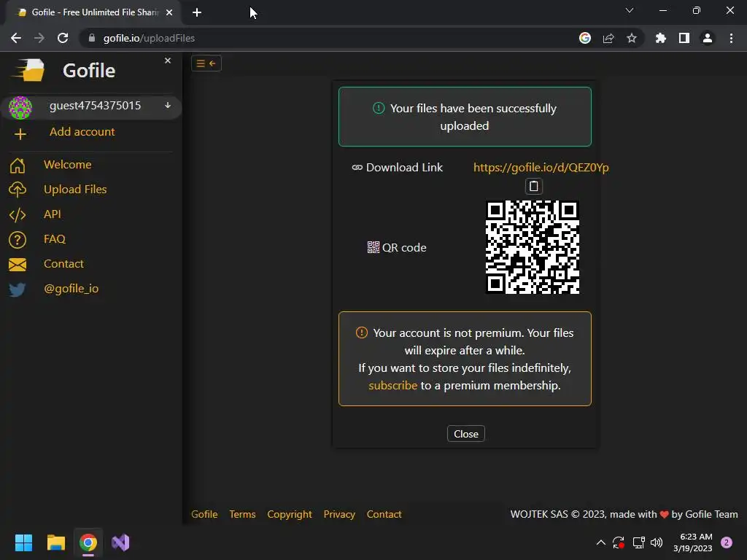The width and height of the screenshot is (747, 560).
Task: Close the sidebar with X icon
Action: click(168, 61)
